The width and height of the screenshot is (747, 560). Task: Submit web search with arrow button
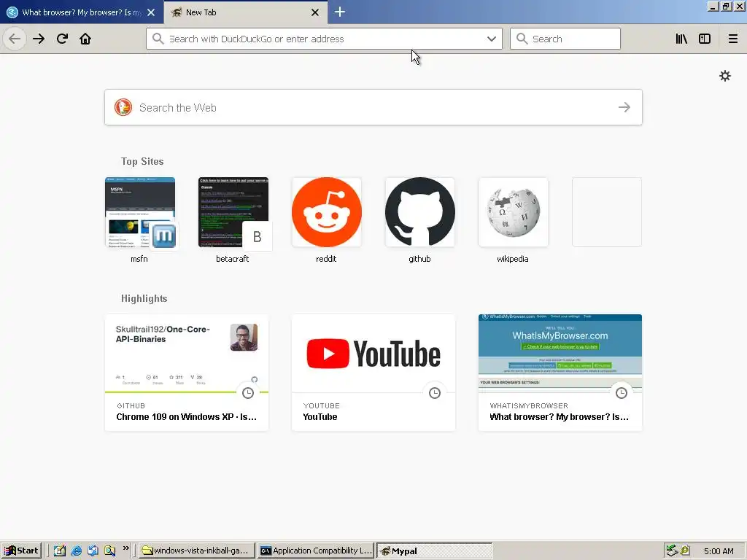click(624, 108)
